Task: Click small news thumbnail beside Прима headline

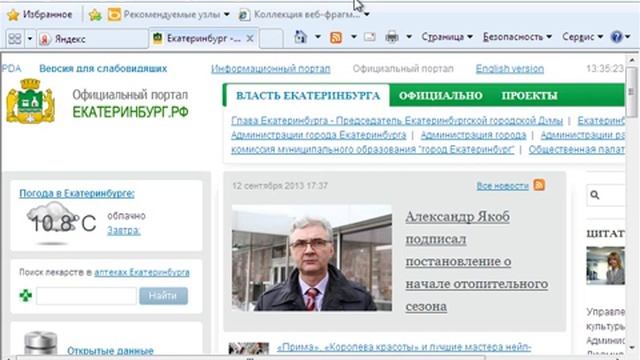Action: pyautogui.click(x=249, y=348)
